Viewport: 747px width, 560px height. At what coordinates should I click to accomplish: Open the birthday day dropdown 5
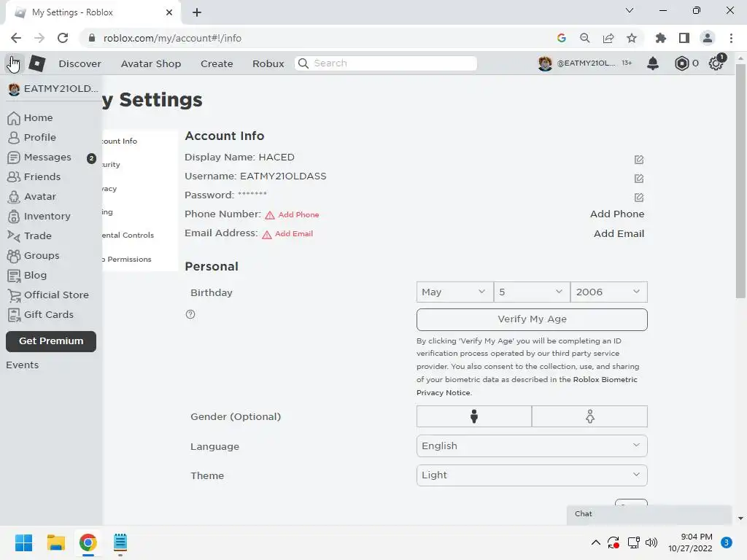tap(532, 292)
